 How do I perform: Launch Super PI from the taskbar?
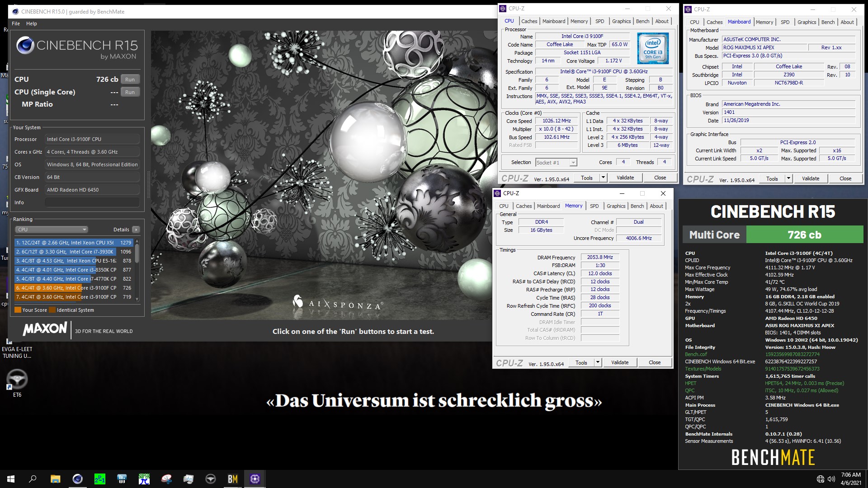[144, 479]
